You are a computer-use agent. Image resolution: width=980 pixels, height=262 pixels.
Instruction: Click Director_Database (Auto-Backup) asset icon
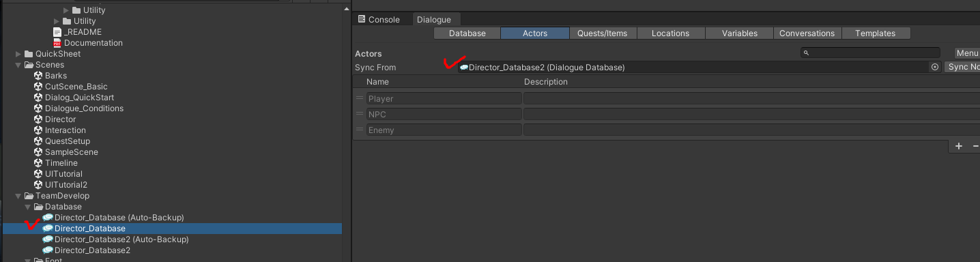pyautogui.click(x=48, y=218)
